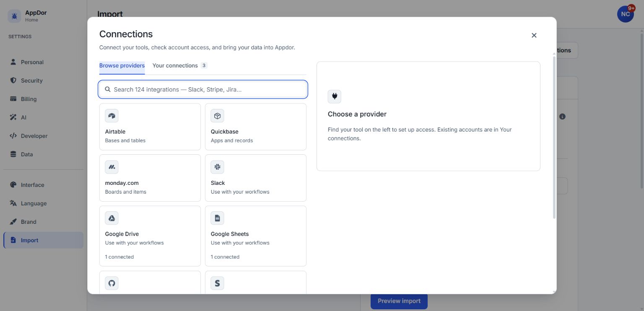The image size is (644, 311).
Task: Click the AppDor bug logo
Action: click(14, 16)
